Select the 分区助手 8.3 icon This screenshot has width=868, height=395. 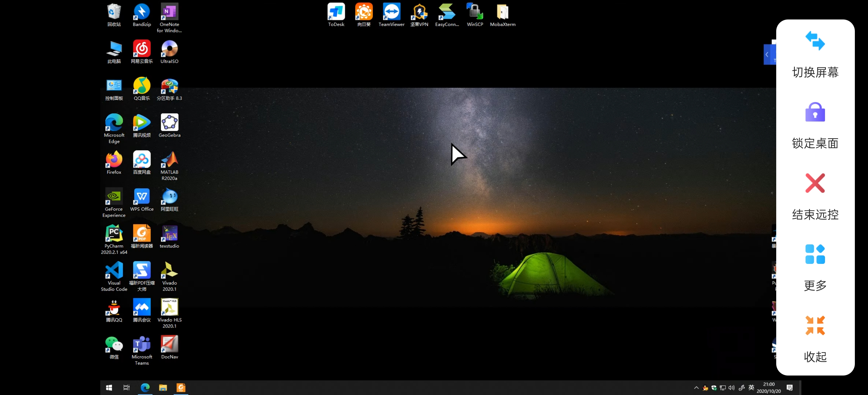(169, 89)
